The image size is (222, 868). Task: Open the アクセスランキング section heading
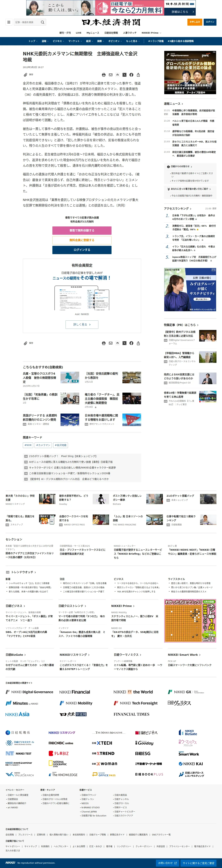(x=178, y=209)
